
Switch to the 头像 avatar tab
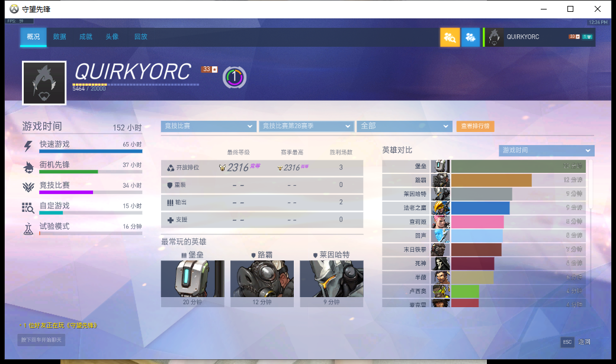tap(112, 37)
